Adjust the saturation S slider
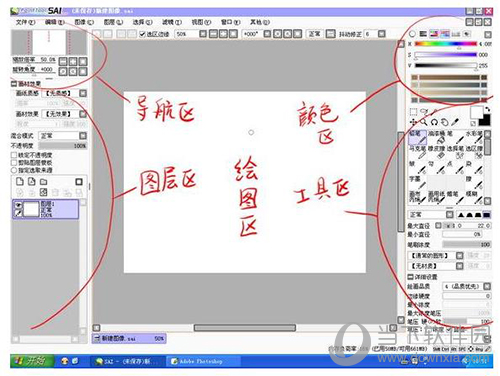 446,55
